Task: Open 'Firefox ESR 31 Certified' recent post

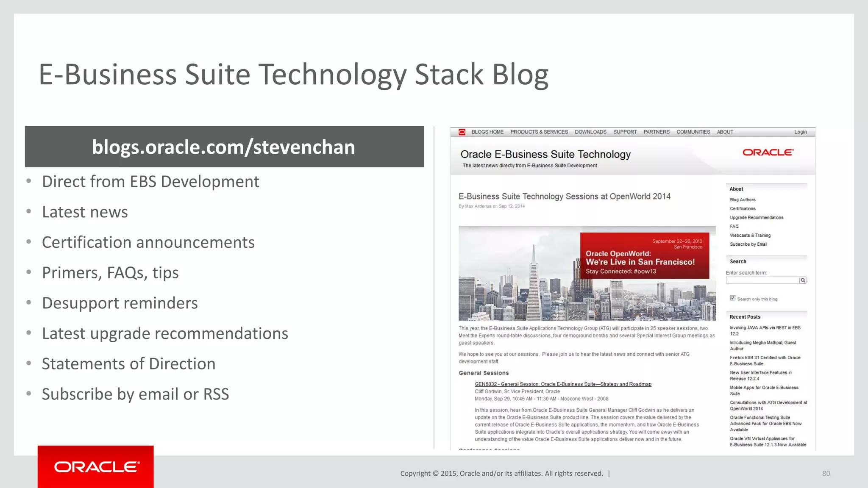Action: [765, 360]
